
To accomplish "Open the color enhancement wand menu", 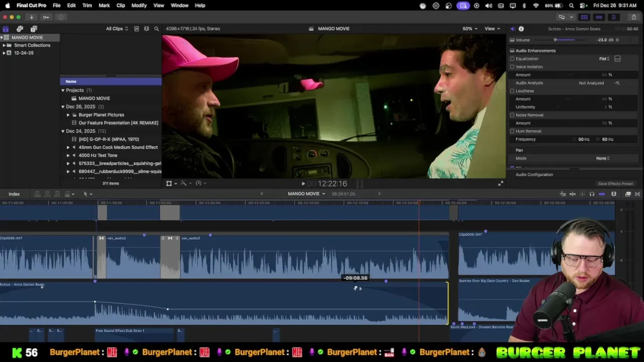I will (x=186, y=184).
